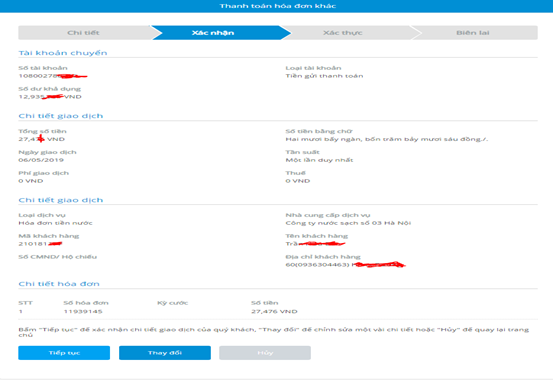Viewport: 553px width, 380px height.
Task: Click the Số tài khoản label
Action: 43,68
